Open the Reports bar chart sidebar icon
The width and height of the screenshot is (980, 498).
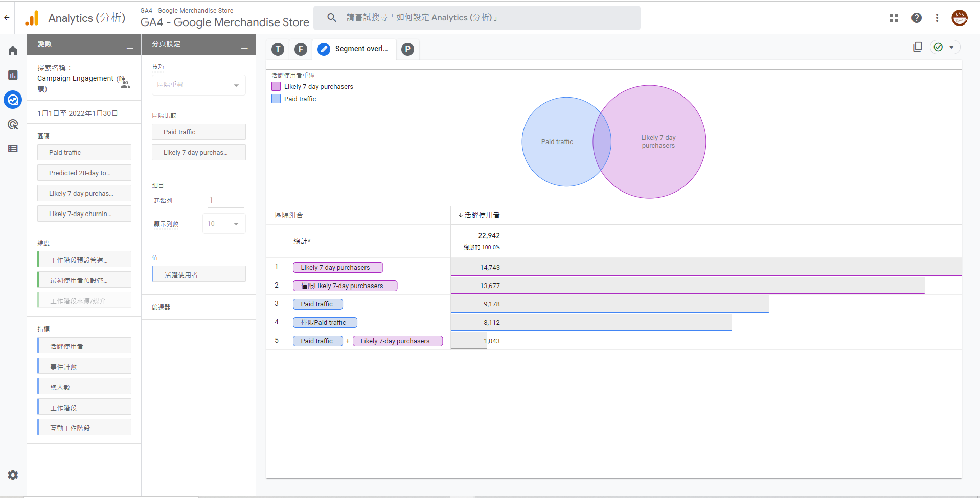click(13, 75)
